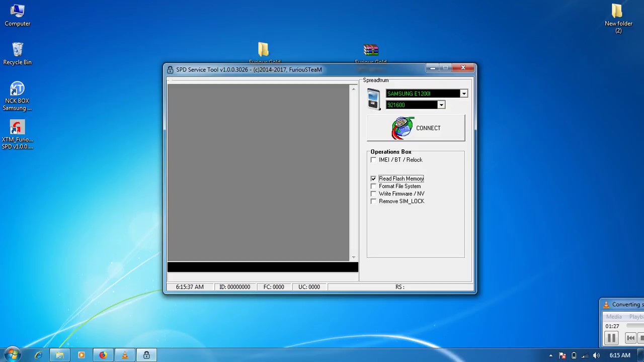The height and width of the screenshot is (362, 644).
Task: Click log pane scrollbar up arrow
Action: click(x=354, y=89)
